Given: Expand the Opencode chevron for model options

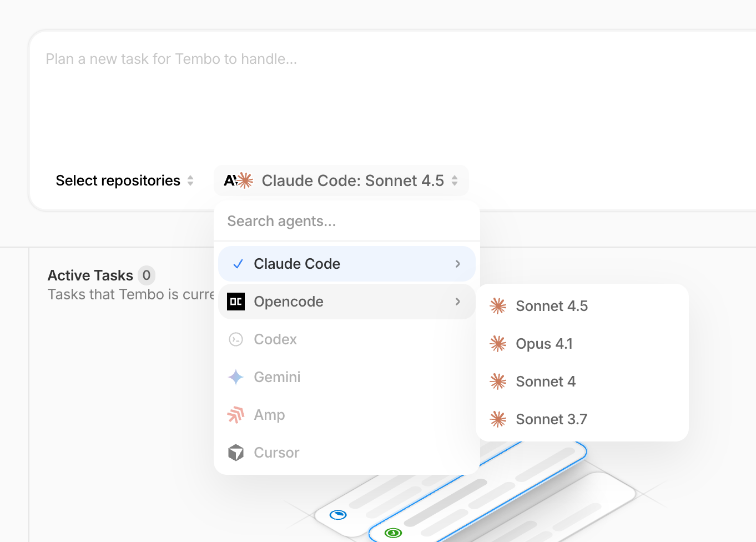Looking at the screenshot, I should tap(457, 302).
